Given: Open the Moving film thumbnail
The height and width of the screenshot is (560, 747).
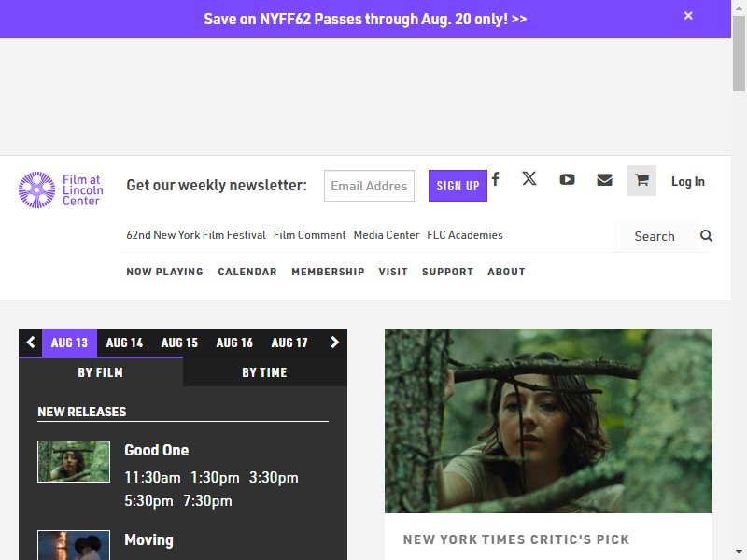Looking at the screenshot, I should (x=74, y=545).
